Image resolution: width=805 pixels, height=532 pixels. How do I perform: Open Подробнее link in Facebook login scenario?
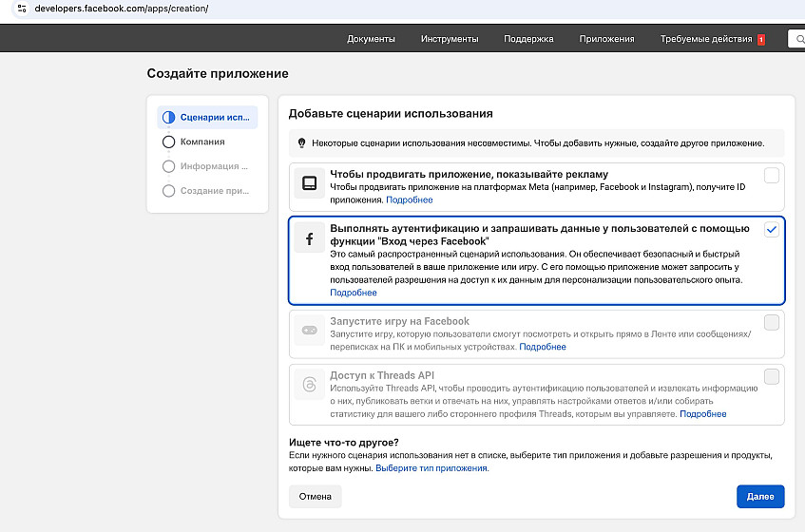click(354, 293)
